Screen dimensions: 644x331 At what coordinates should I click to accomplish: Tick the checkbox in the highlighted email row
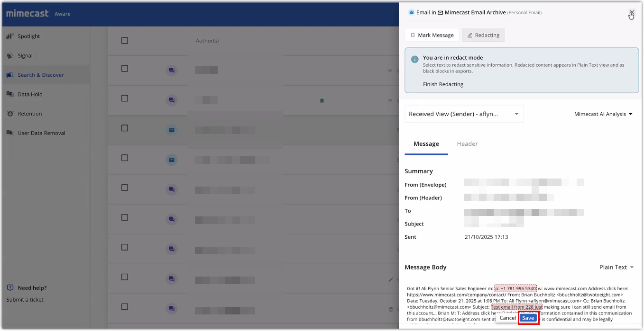pyautogui.click(x=125, y=128)
